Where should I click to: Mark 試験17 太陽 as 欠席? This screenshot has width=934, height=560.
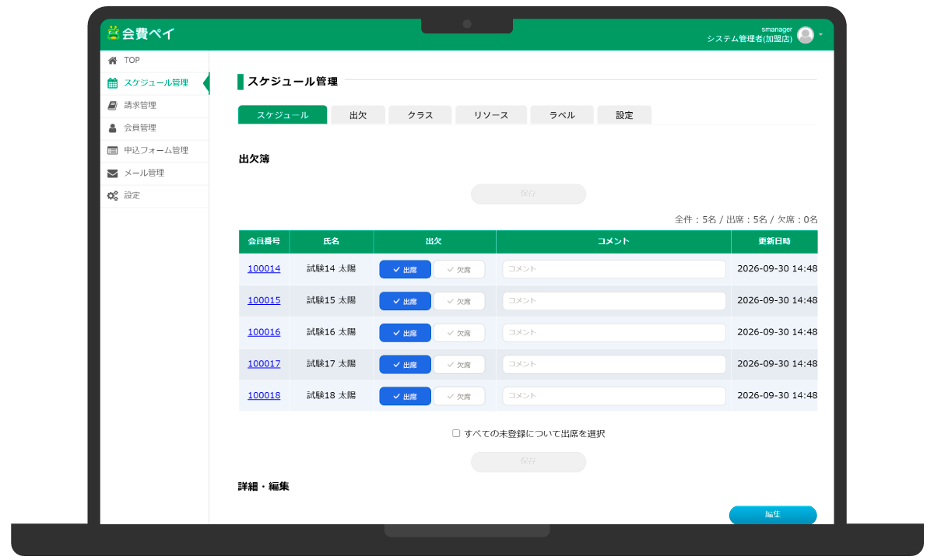458,365
